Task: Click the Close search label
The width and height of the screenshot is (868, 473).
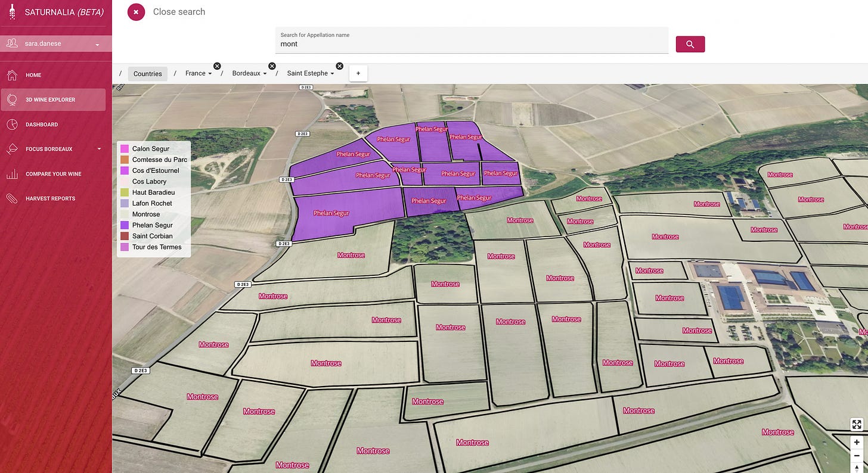Action: [179, 11]
